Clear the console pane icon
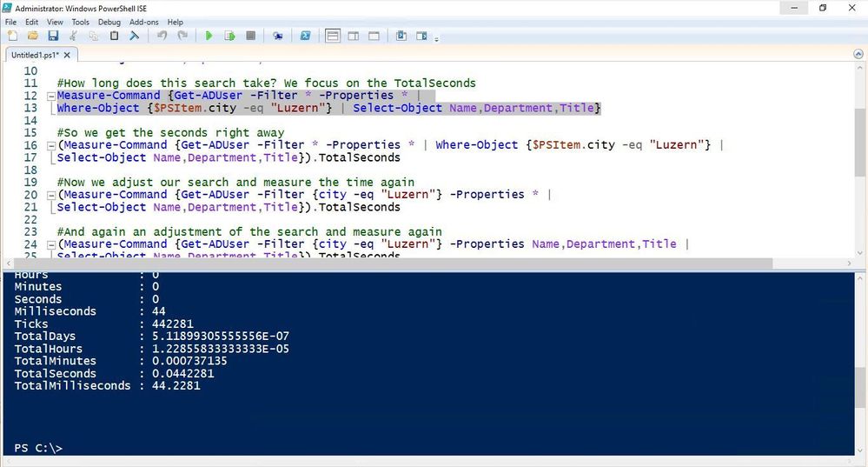Image resolution: width=868 pixels, height=467 pixels. pyautogui.click(x=134, y=36)
